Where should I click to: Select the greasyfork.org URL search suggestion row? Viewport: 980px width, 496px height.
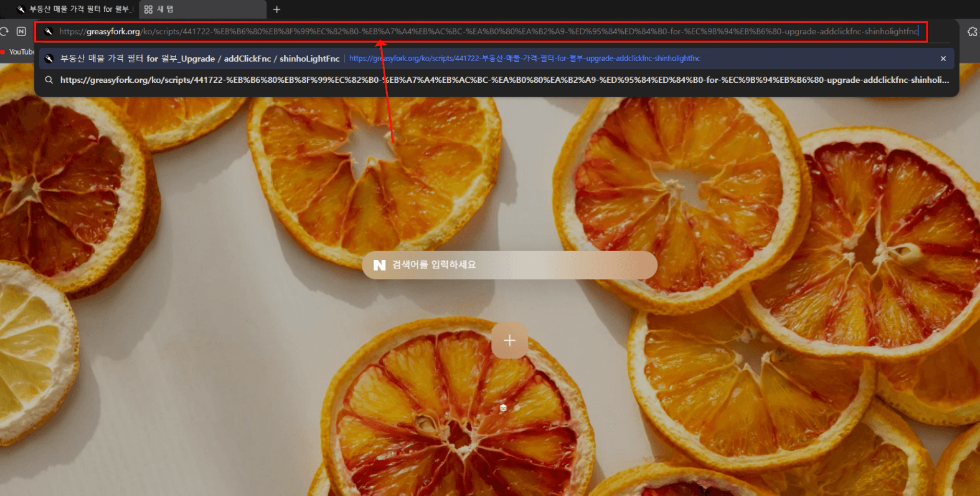496,80
